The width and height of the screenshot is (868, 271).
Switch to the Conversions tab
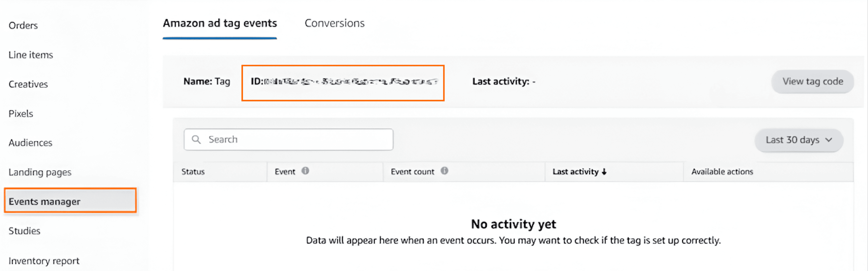click(x=334, y=23)
